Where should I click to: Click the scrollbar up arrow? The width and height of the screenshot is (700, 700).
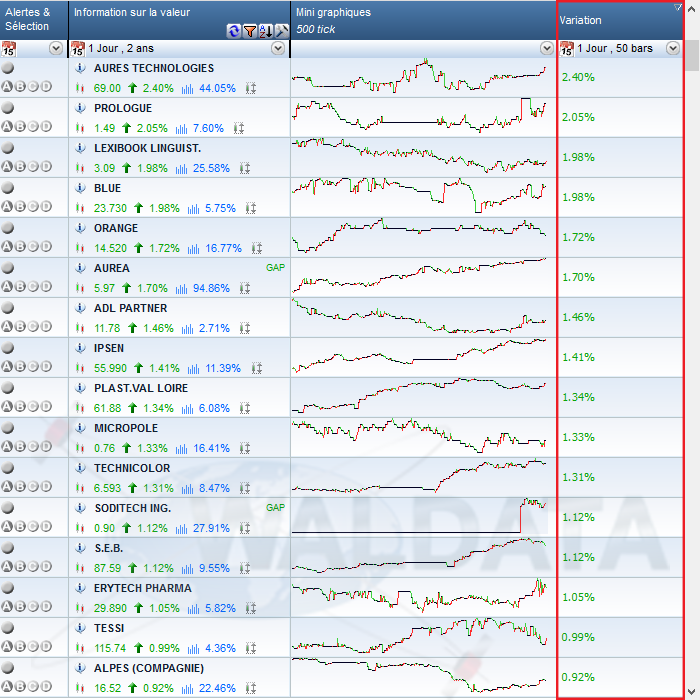click(x=692, y=8)
